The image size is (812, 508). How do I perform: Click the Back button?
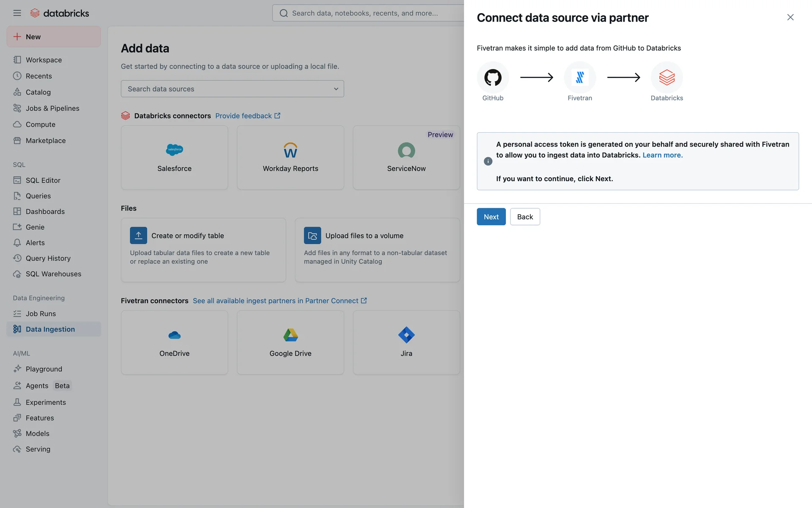point(525,217)
